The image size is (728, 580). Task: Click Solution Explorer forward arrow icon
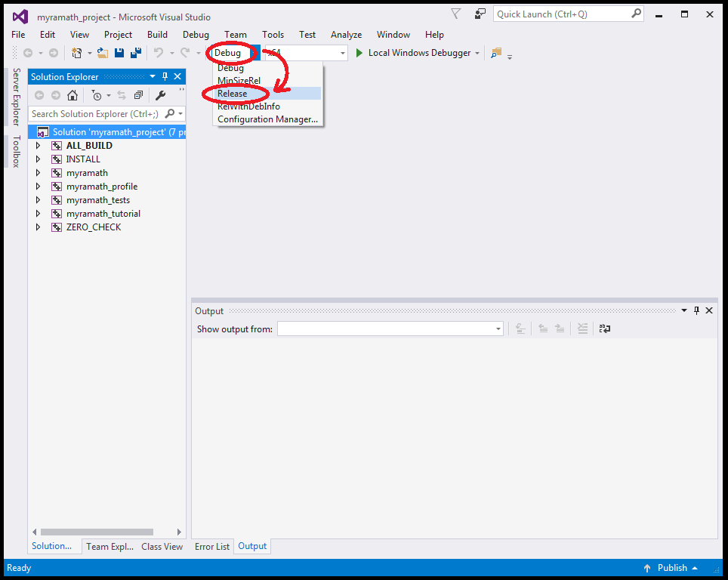(56, 96)
